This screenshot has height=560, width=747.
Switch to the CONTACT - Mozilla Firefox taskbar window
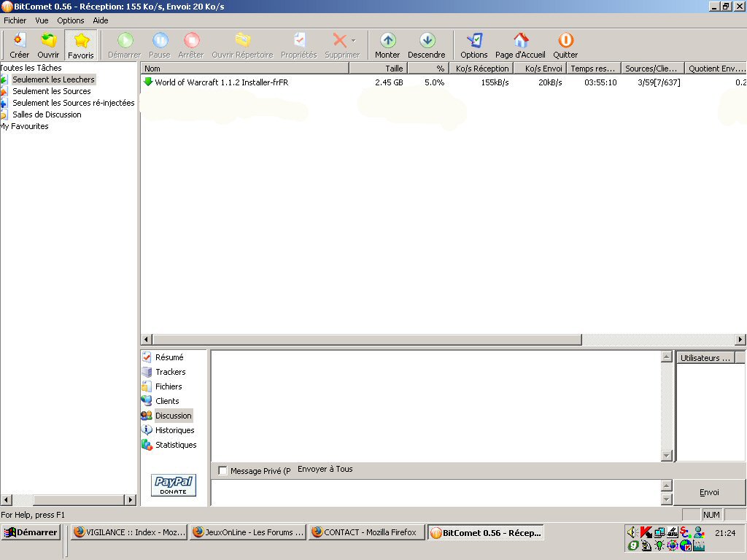[x=366, y=532]
